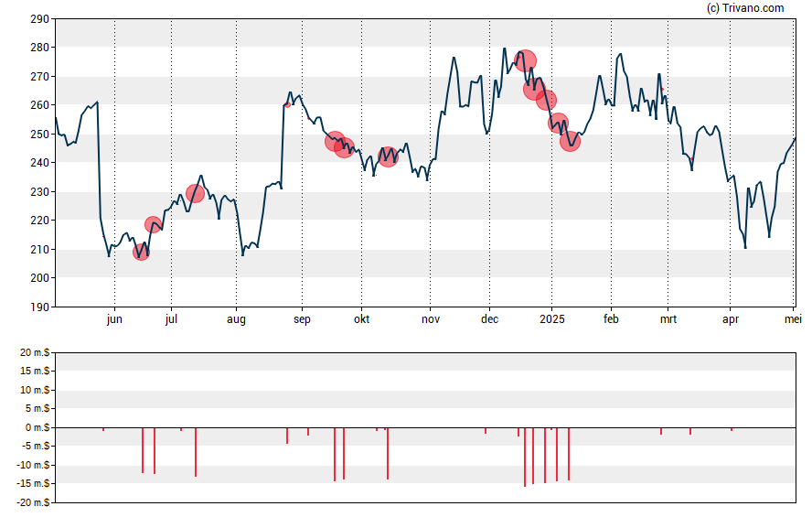The height and width of the screenshot is (517, 812).
Task: Select the red circle near 247 in January 2025
Action: [x=570, y=142]
